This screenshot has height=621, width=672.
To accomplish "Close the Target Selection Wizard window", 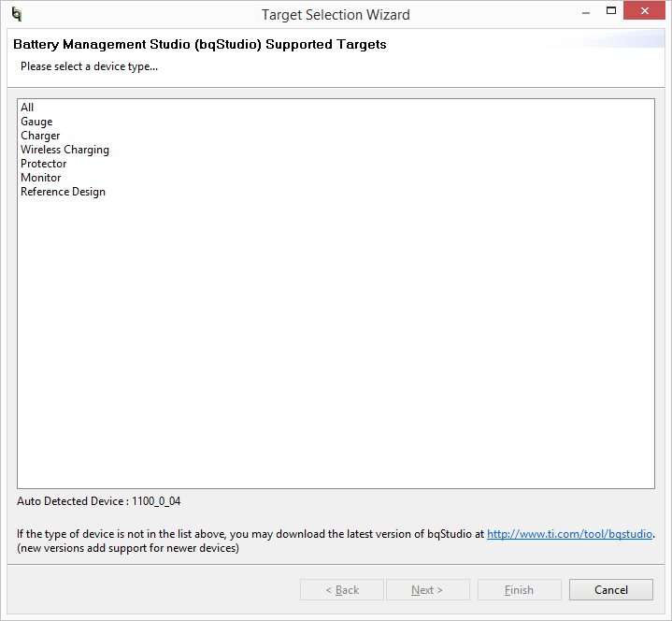I will click(644, 10).
